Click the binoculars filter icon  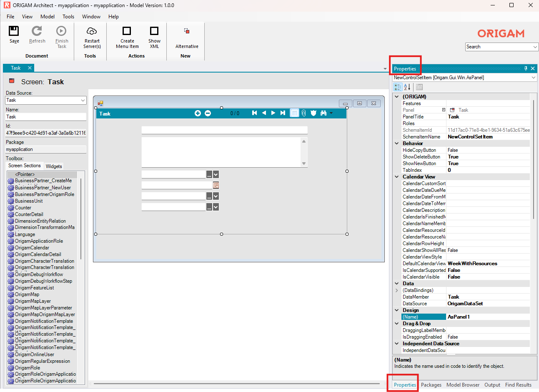click(x=323, y=113)
